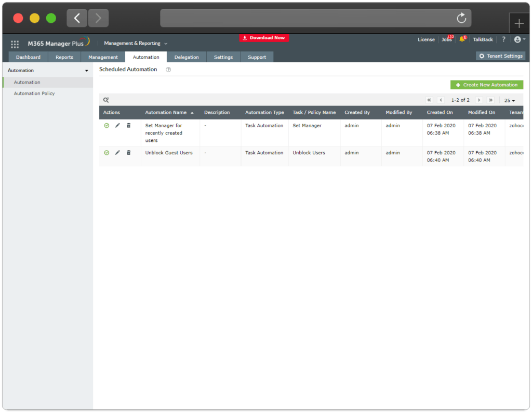The width and height of the screenshot is (532, 412).
Task: Switch to the Delegation tab
Action: click(187, 57)
